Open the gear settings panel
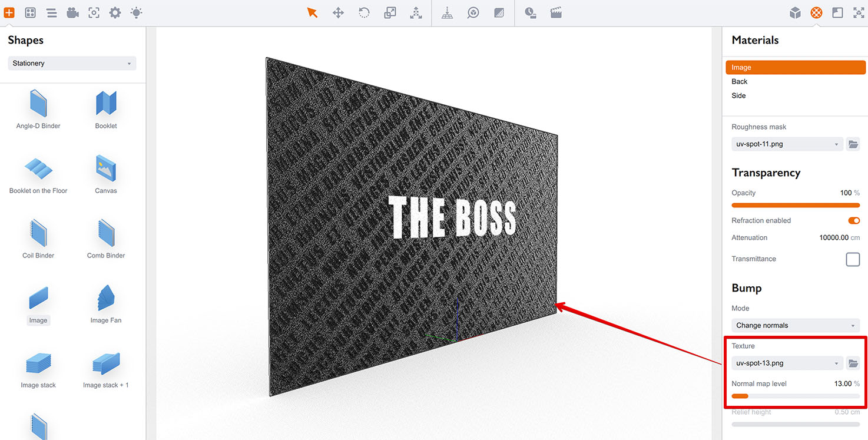The height and width of the screenshot is (440, 868). pos(115,12)
